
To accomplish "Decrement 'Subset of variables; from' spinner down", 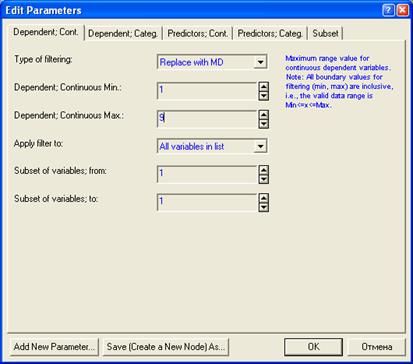I will 263,179.
